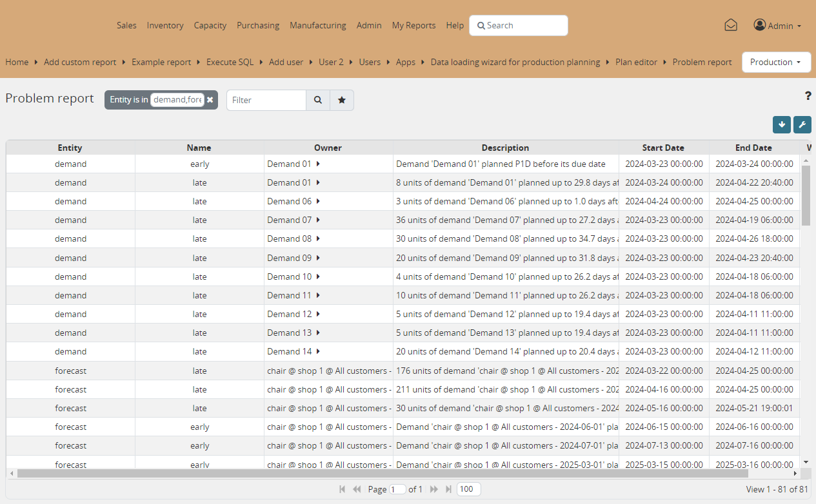Open the Manufacturing menu

click(317, 26)
